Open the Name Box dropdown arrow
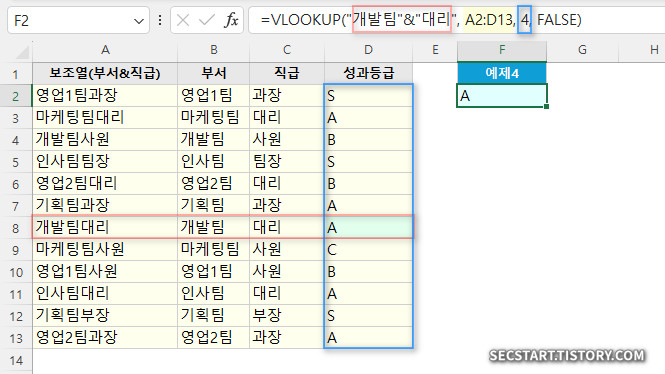 (x=138, y=20)
